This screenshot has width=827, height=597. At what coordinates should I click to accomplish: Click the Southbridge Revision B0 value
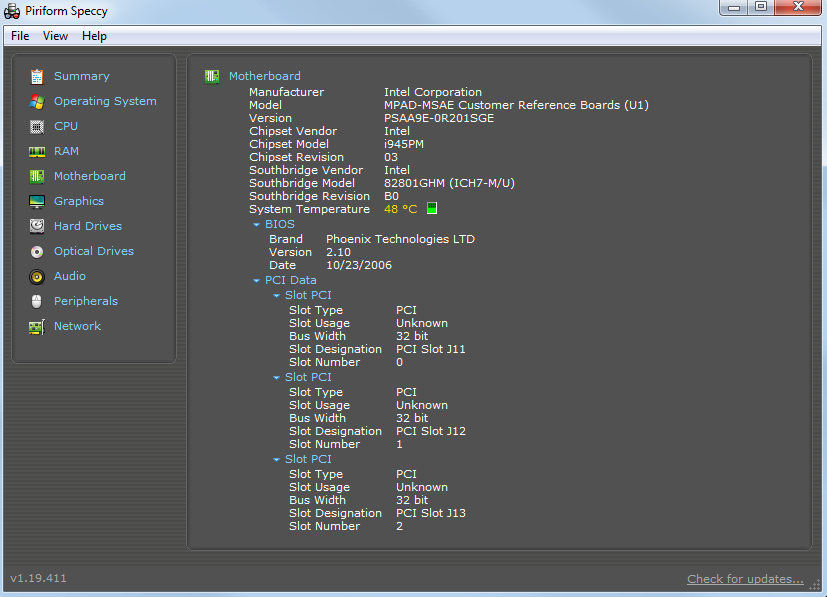391,196
